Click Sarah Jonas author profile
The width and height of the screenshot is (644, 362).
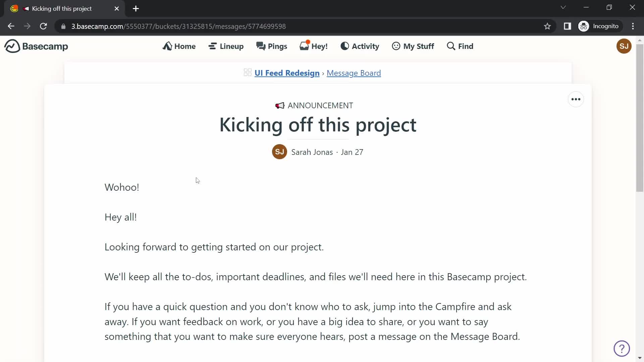pos(279,152)
